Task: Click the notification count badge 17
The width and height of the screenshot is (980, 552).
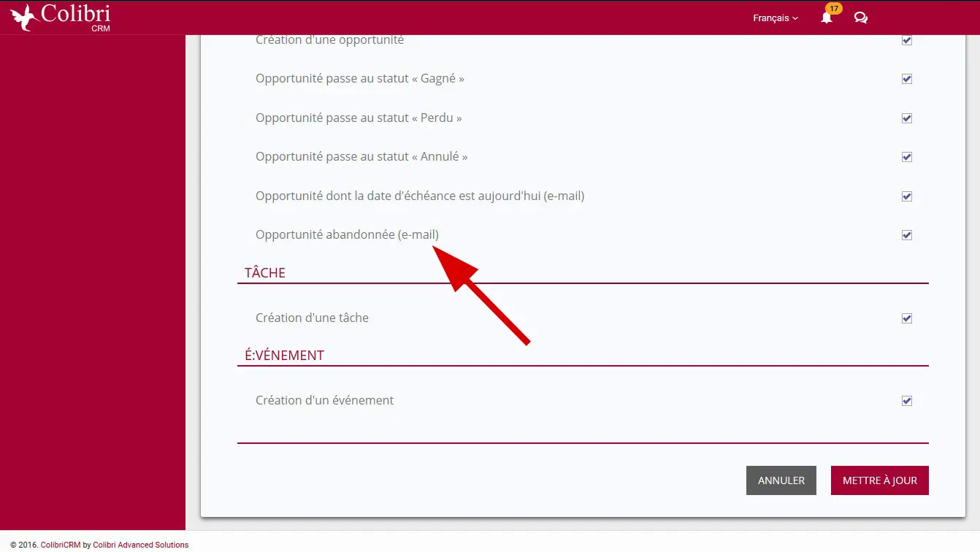Action: (x=834, y=9)
